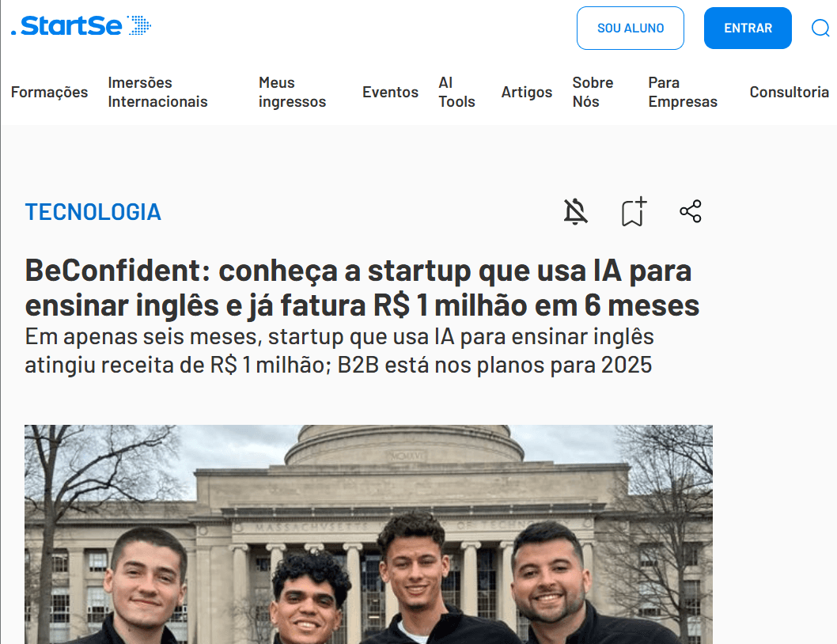This screenshot has width=837, height=644.
Task: Click the TECNOLOGIA category link
Action: (x=93, y=212)
